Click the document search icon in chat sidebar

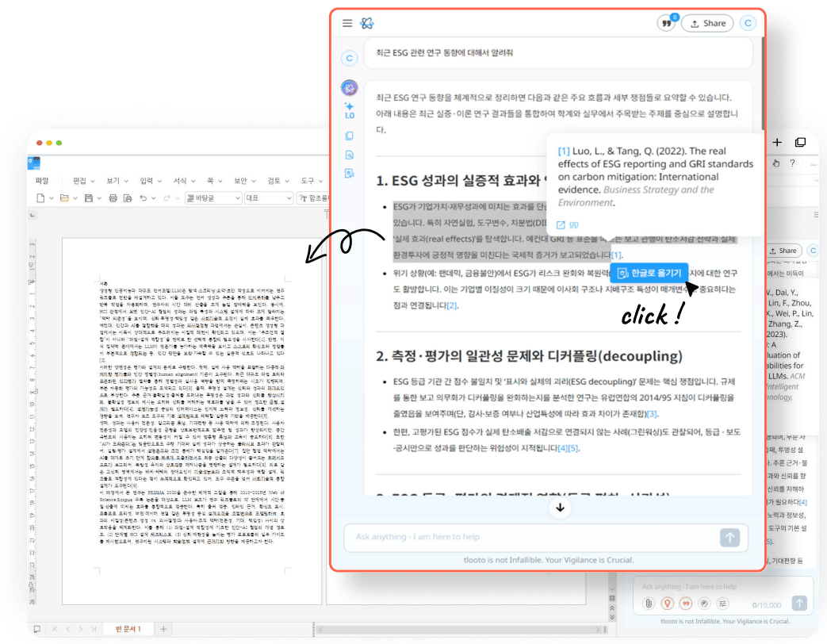(x=349, y=155)
